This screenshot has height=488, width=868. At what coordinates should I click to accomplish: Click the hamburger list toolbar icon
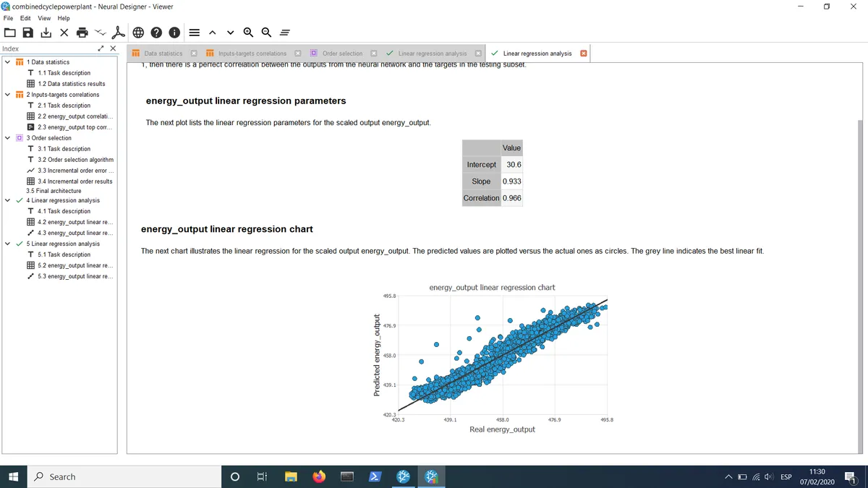pyautogui.click(x=194, y=32)
